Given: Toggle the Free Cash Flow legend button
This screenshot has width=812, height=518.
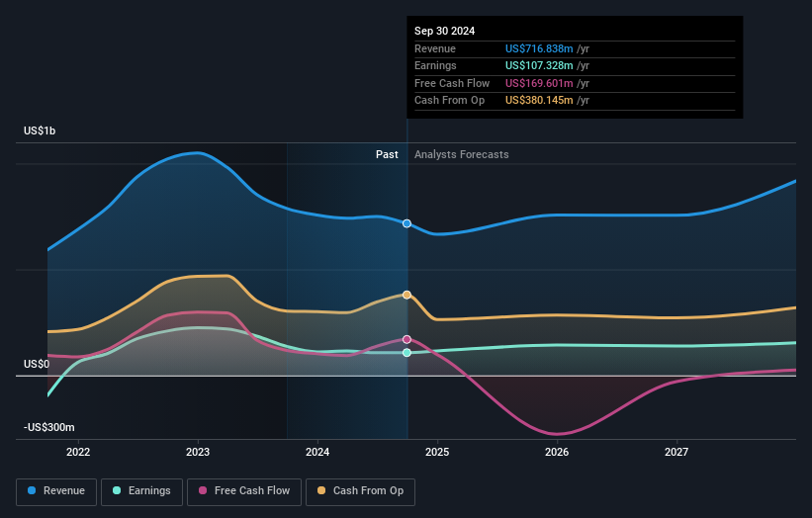Looking at the screenshot, I should pyautogui.click(x=244, y=491).
